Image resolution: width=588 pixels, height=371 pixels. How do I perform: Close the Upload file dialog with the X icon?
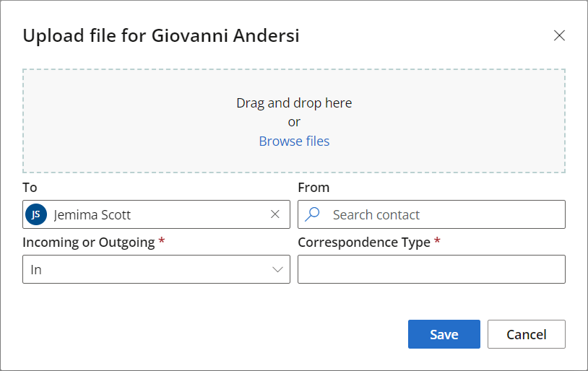pos(559,35)
